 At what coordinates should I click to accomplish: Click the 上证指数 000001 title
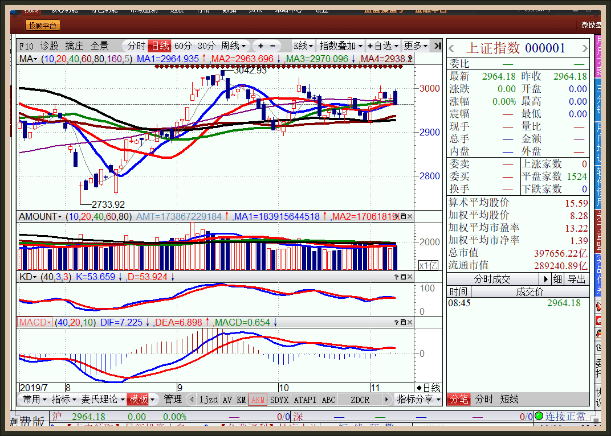point(515,48)
